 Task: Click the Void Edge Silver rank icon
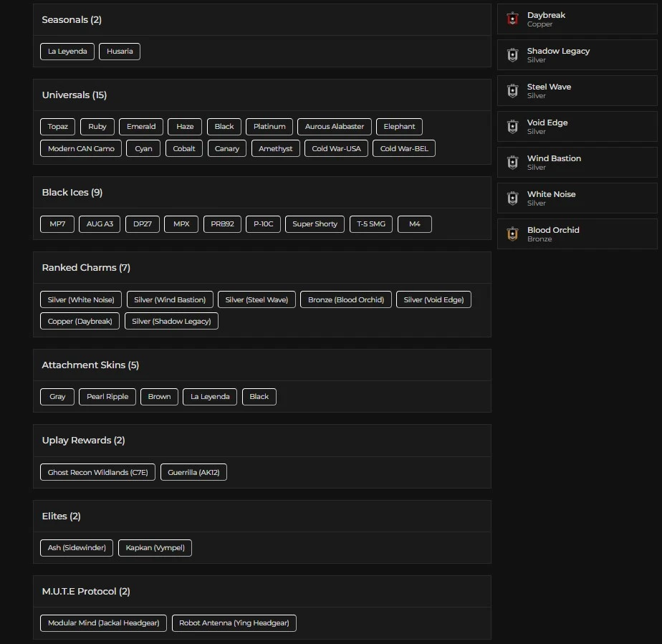[x=512, y=127]
